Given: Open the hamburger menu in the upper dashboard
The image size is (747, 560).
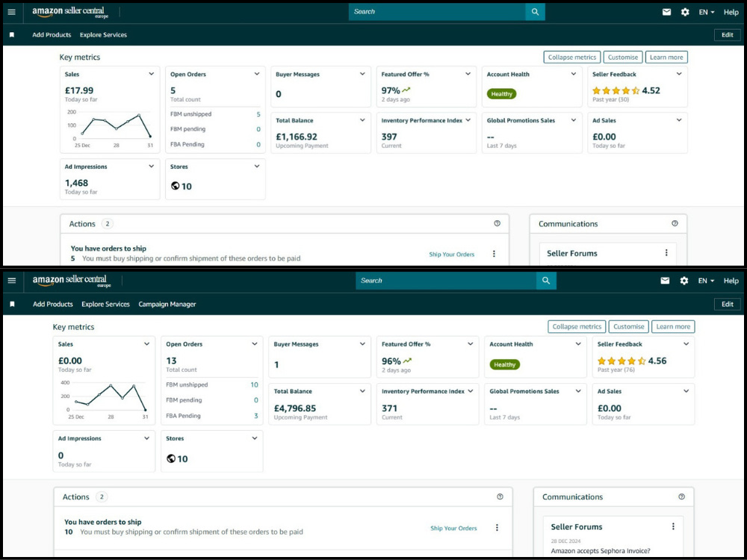Looking at the screenshot, I should [11, 12].
